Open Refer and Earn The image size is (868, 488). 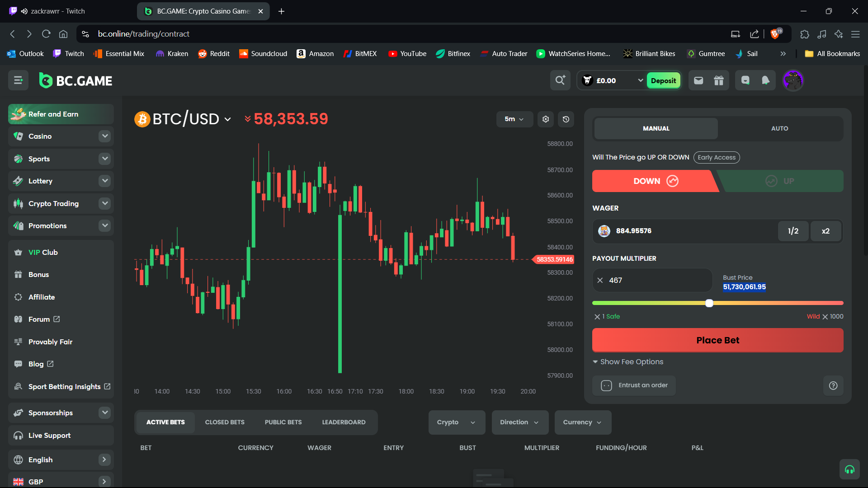[61, 114]
